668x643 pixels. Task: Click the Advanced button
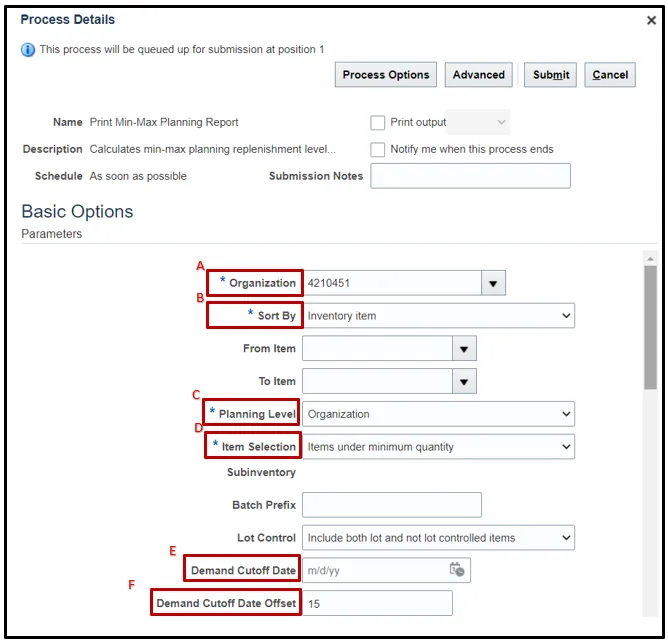478,75
